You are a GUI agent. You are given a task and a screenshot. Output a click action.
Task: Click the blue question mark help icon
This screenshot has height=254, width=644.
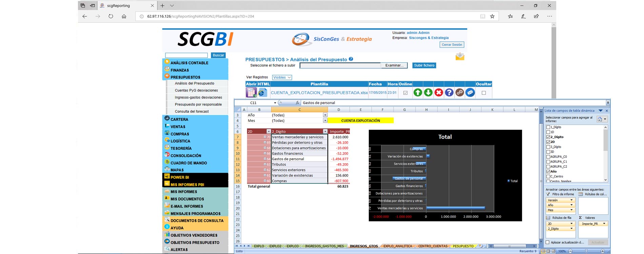(x=449, y=92)
